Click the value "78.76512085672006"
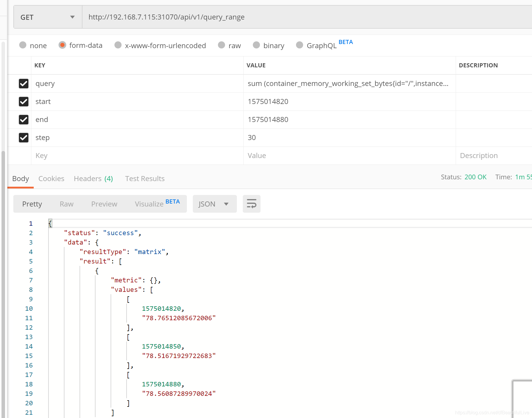Viewport: 532px width, 418px height. pos(179,318)
